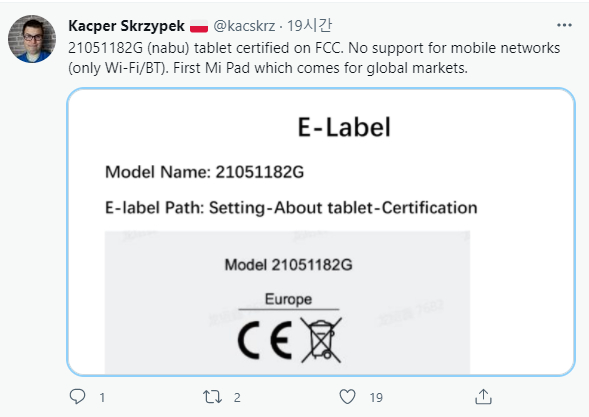Screen dimensions: 589x417
Task: Open the three-dot more options menu
Action: click(x=564, y=25)
